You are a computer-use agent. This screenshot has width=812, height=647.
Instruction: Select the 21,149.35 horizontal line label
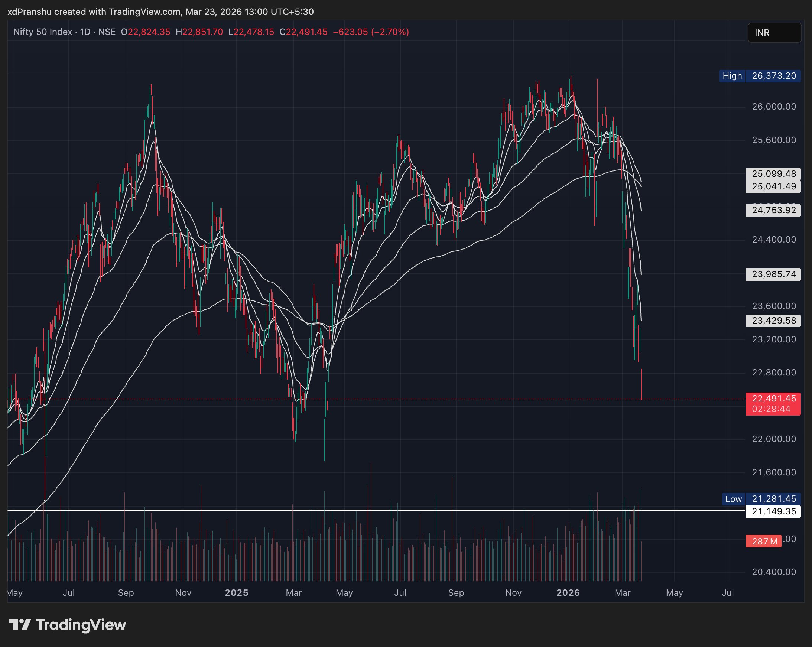[x=774, y=511]
